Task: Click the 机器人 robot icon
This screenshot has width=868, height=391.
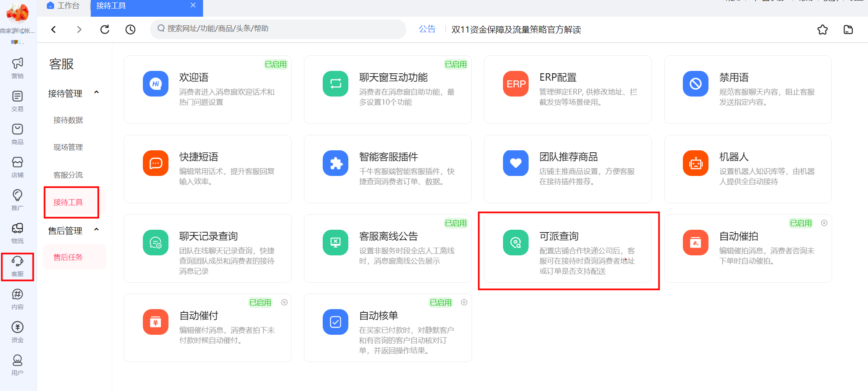Action: (x=695, y=163)
